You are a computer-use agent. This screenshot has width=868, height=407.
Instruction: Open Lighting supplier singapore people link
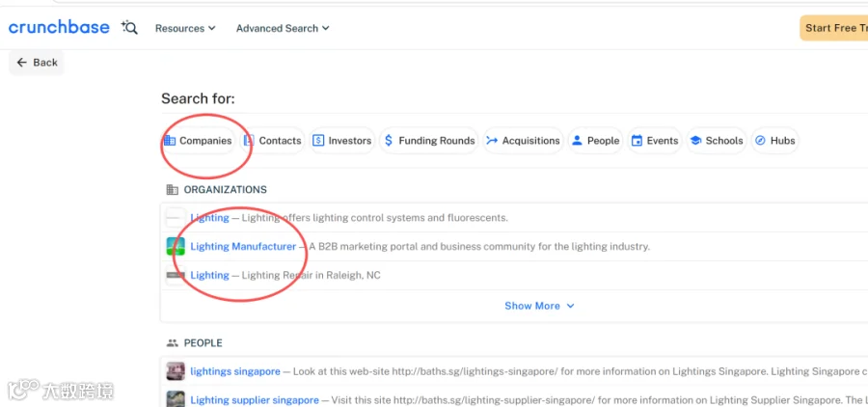tap(255, 400)
